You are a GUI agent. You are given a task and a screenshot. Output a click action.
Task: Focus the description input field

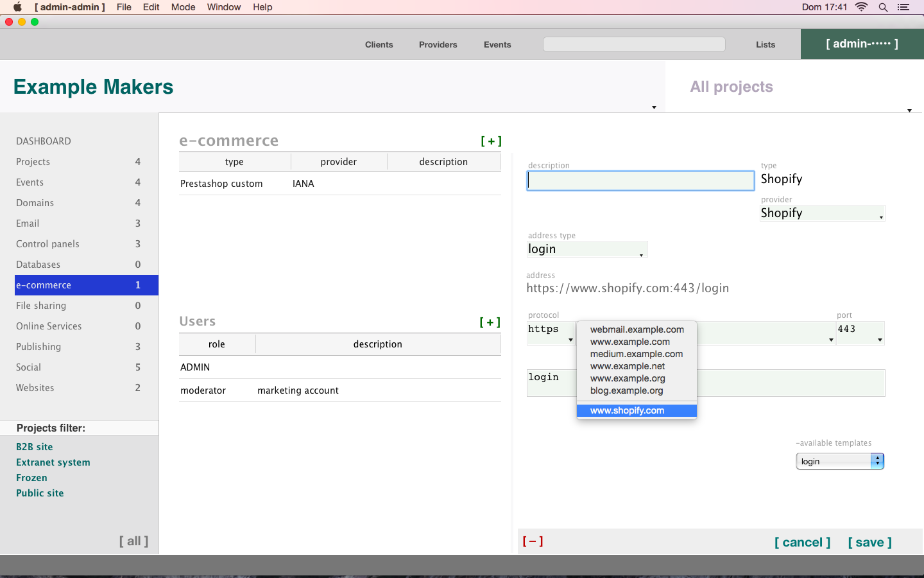[x=640, y=180]
